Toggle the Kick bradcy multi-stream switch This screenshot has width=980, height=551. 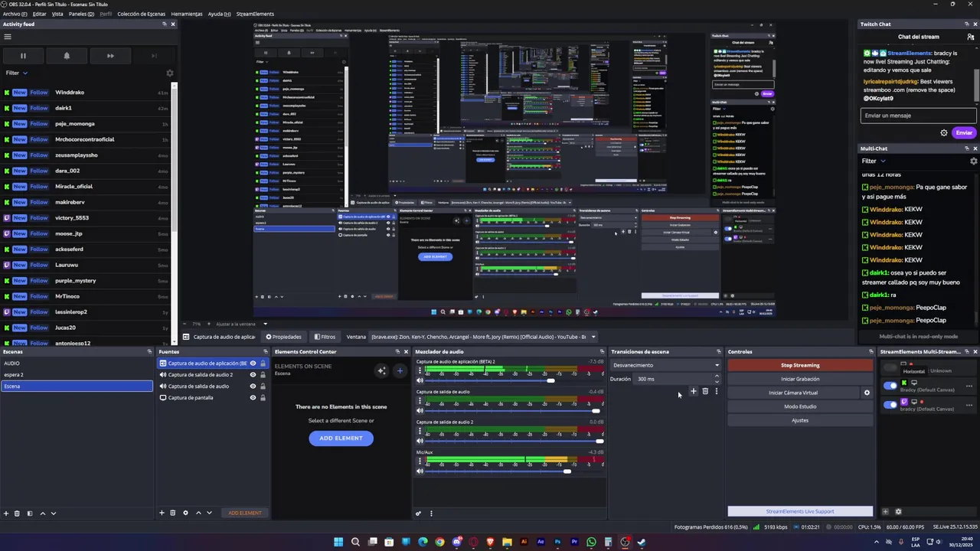point(890,386)
